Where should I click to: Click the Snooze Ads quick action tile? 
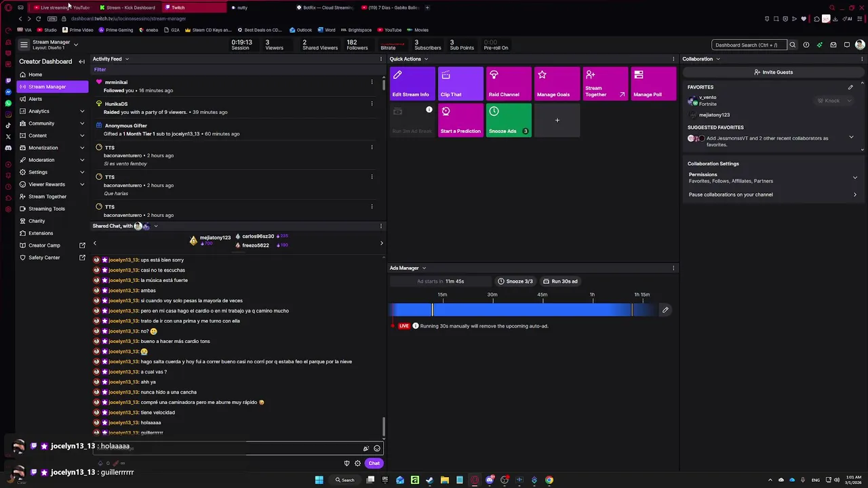(509, 120)
